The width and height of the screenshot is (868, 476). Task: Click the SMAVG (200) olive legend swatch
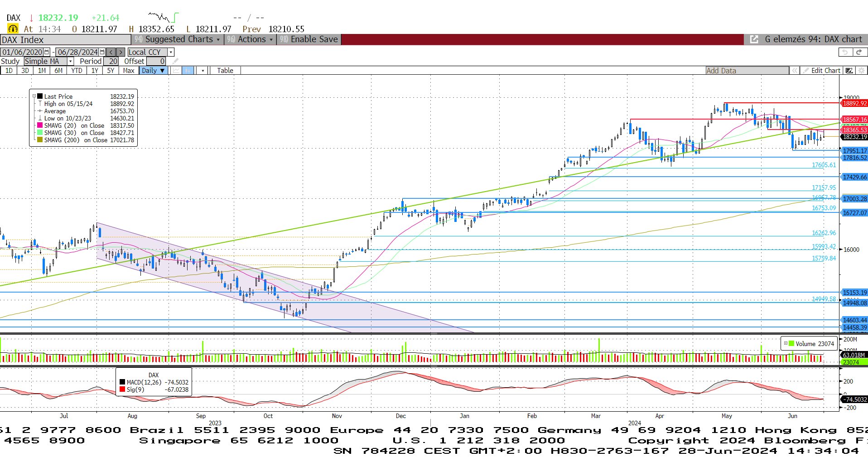click(40, 140)
